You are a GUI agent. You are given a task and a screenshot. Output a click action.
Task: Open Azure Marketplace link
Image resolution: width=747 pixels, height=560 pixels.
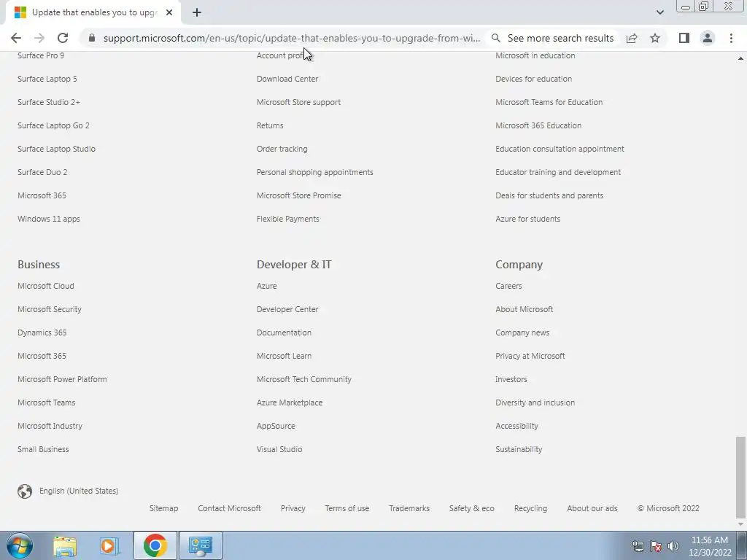[290, 402]
